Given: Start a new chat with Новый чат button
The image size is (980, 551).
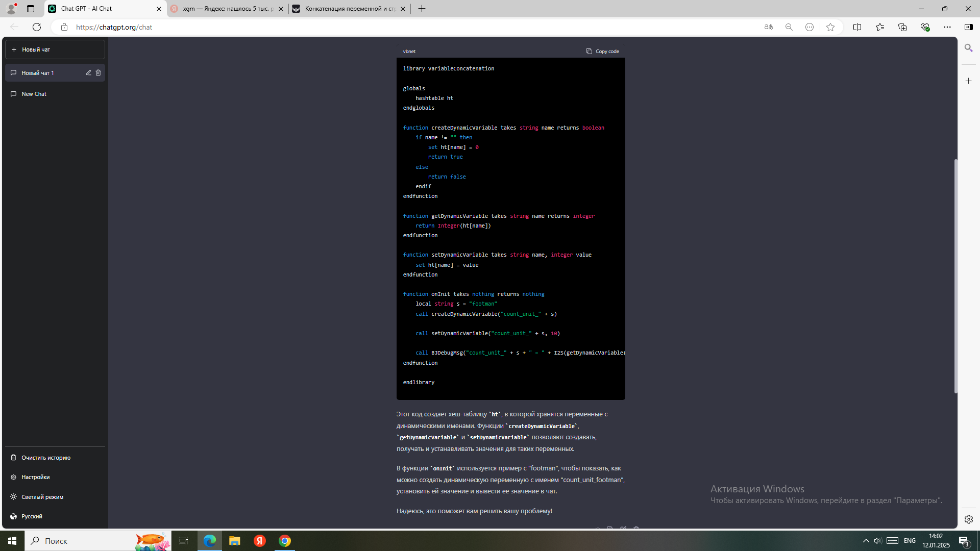Looking at the screenshot, I should point(55,49).
